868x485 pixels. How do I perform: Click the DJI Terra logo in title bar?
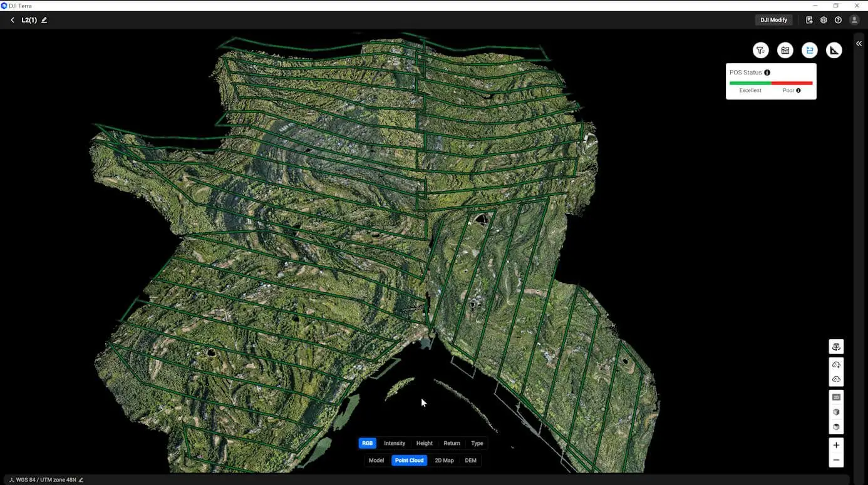tap(4, 6)
